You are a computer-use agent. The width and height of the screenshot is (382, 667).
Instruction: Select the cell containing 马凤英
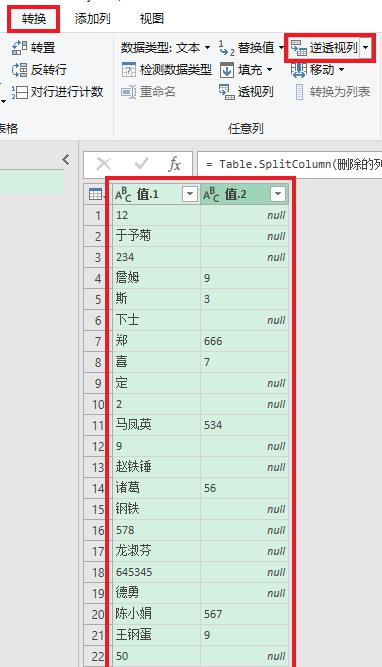pos(156,425)
